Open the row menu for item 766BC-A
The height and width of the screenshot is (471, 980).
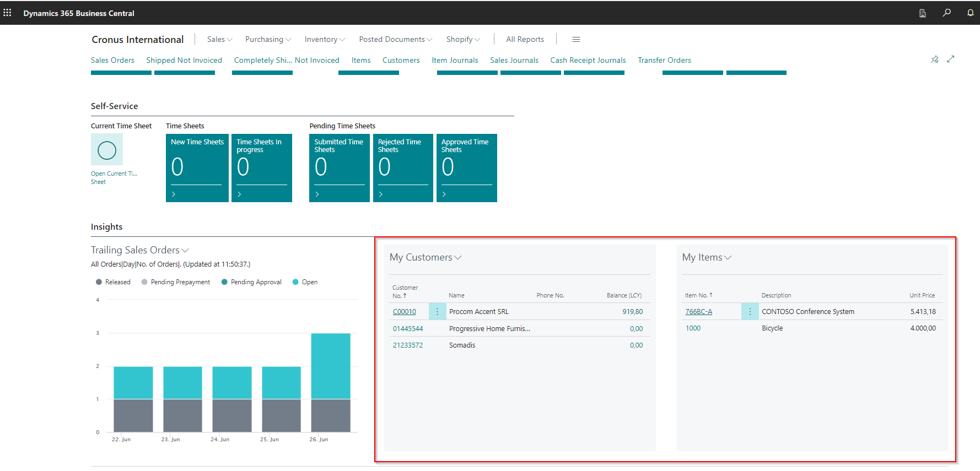coord(750,311)
